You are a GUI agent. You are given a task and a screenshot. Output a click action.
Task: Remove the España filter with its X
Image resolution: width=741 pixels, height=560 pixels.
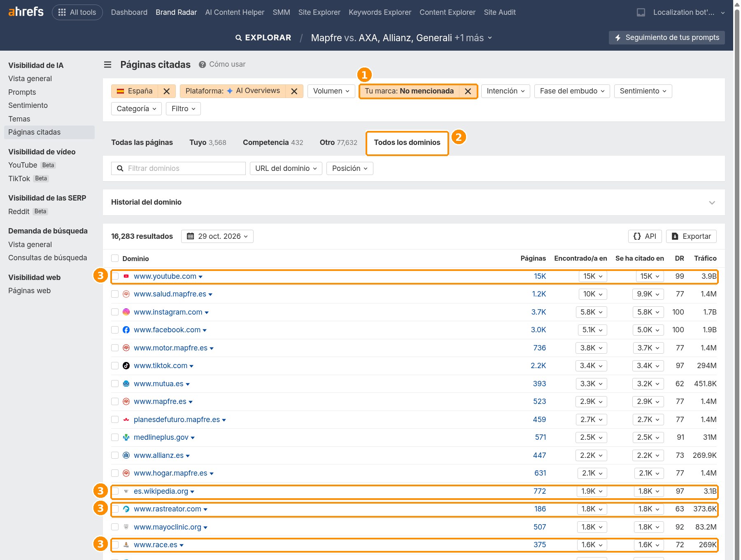167,91
